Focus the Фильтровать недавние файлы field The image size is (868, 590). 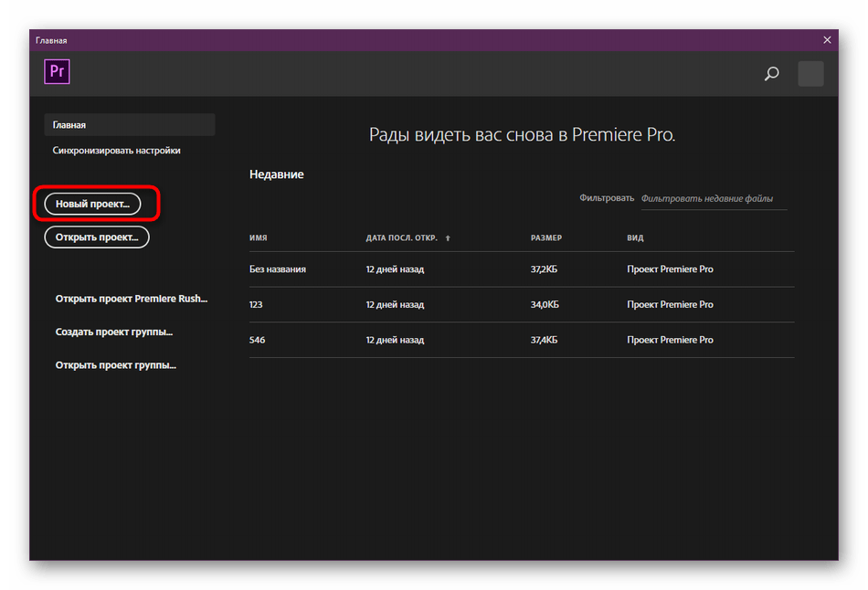pos(712,199)
